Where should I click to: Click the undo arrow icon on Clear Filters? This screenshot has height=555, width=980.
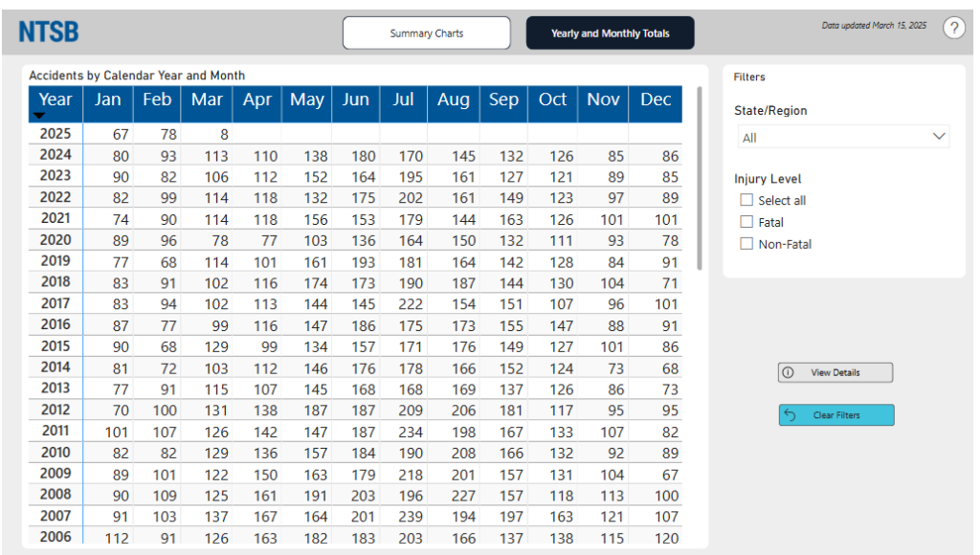(x=790, y=415)
